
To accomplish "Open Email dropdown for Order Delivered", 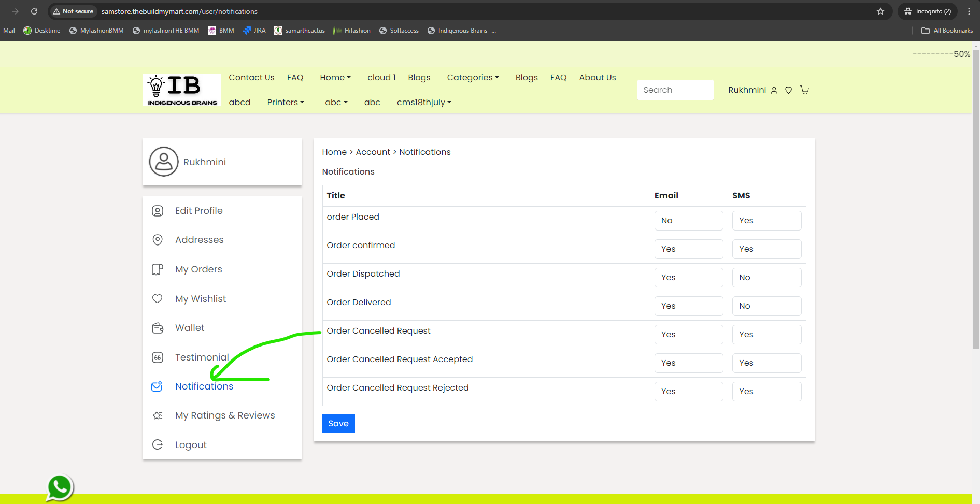I will coord(689,306).
